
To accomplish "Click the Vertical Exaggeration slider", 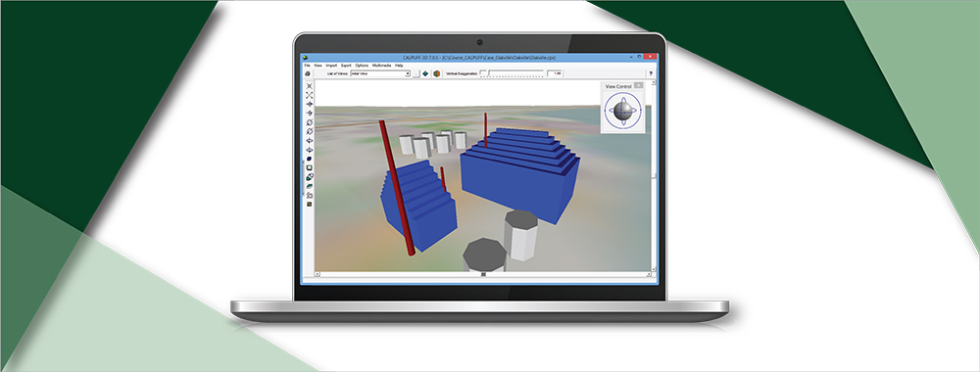I will 512,73.
